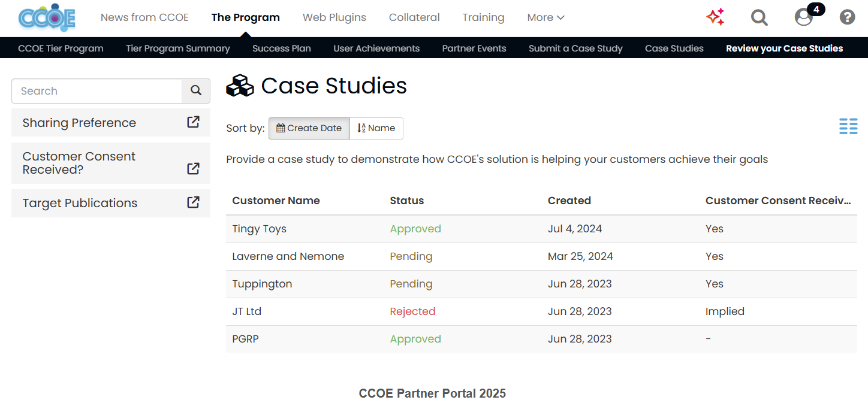Open the Web Plugins section

334,18
